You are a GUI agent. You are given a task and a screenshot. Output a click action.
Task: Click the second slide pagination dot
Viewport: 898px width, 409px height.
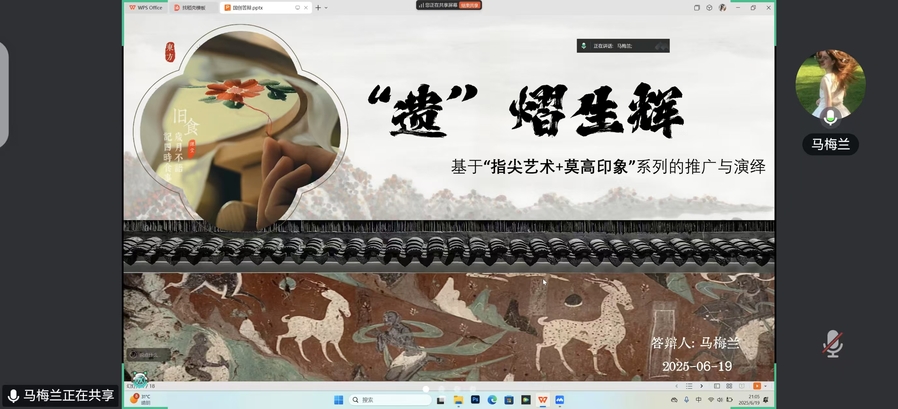point(442,389)
